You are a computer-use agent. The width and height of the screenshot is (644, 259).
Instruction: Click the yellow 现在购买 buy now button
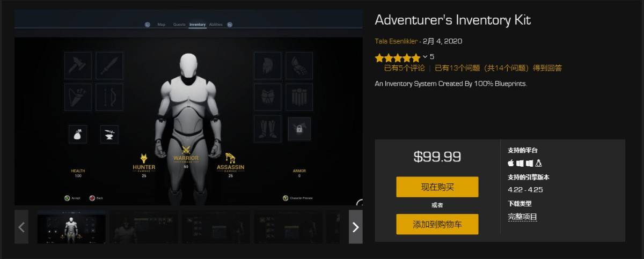[x=437, y=187]
